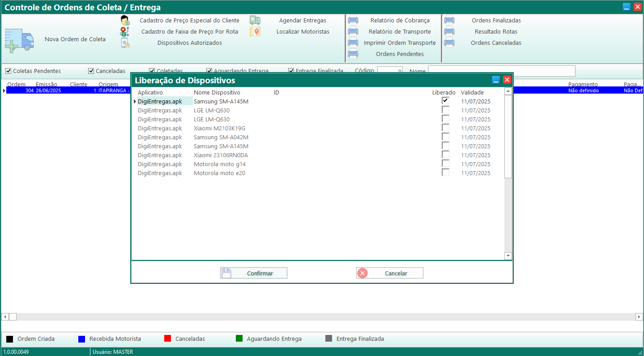The width and height of the screenshot is (644, 356).
Task: Uncheck Liberado for Samsung SM-A145M first row
Action: [445, 101]
